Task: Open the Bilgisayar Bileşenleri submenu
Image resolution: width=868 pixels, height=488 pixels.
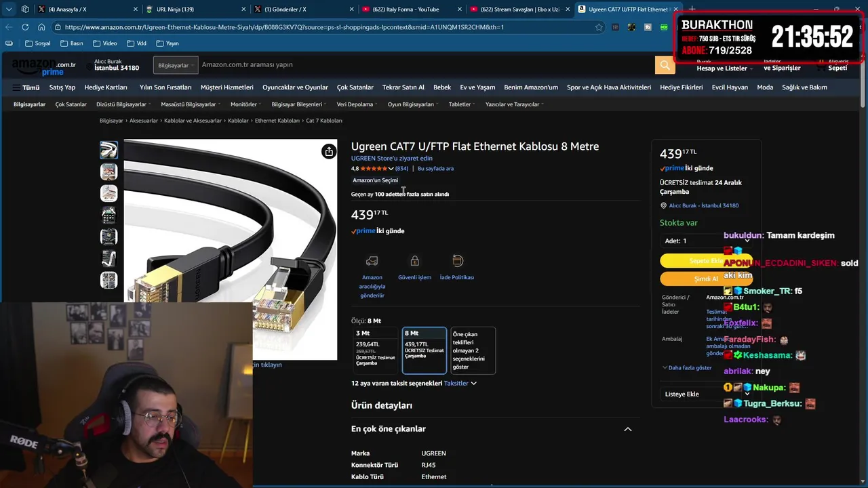Action: click(299, 104)
